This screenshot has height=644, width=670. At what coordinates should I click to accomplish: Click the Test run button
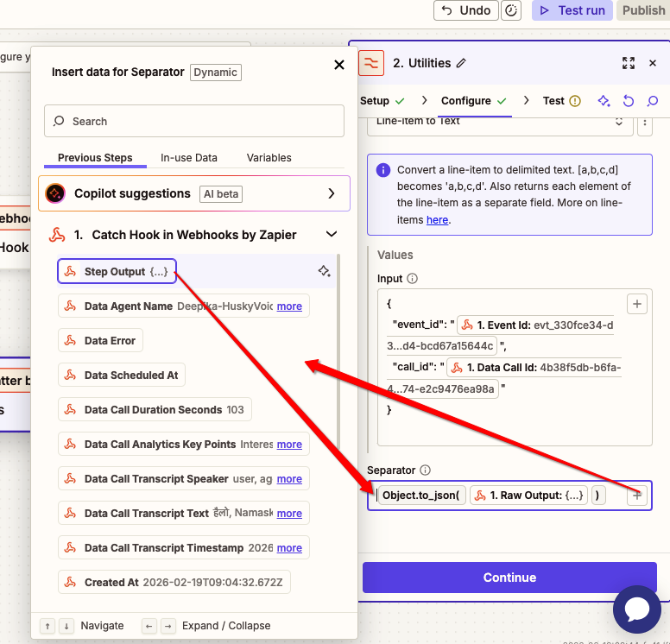click(x=572, y=10)
